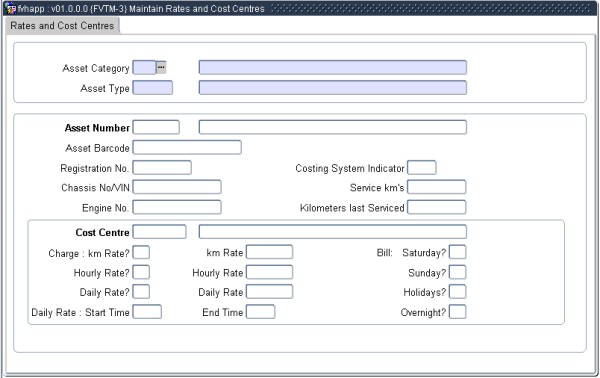
Task: Toggle the Holidays? billing box
Action: (458, 292)
